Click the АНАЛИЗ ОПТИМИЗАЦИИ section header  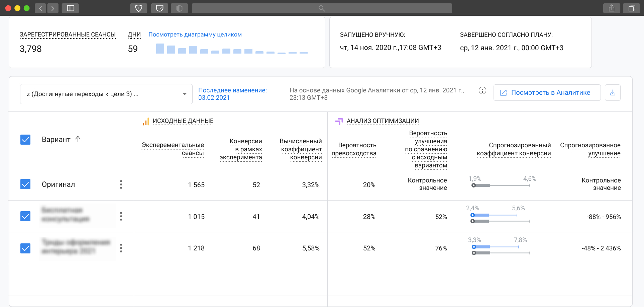[382, 121]
